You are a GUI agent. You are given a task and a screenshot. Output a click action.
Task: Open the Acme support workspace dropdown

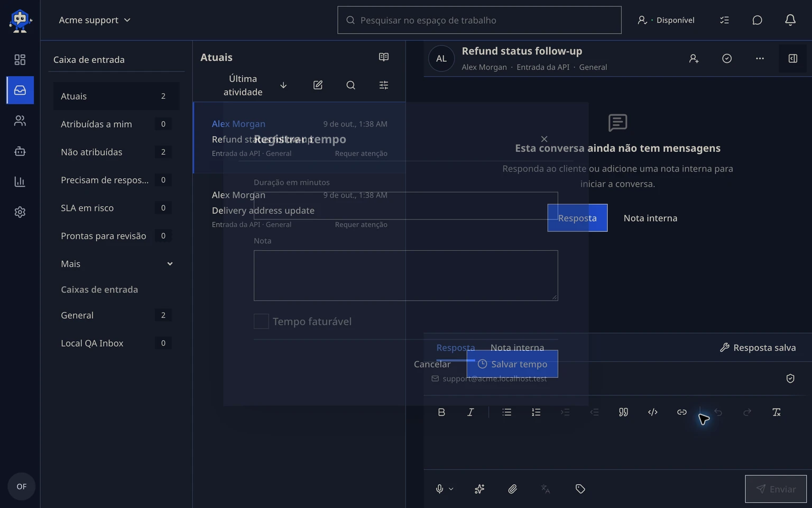pyautogui.click(x=95, y=20)
